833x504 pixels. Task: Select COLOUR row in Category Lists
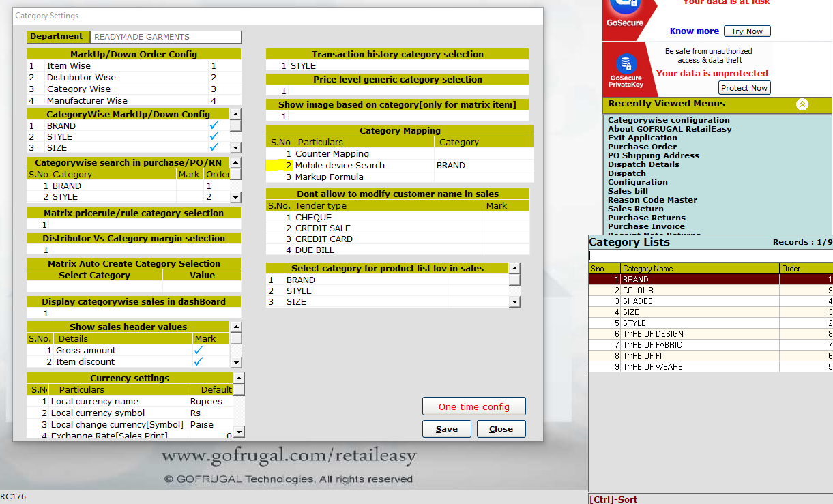(x=710, y=290)
